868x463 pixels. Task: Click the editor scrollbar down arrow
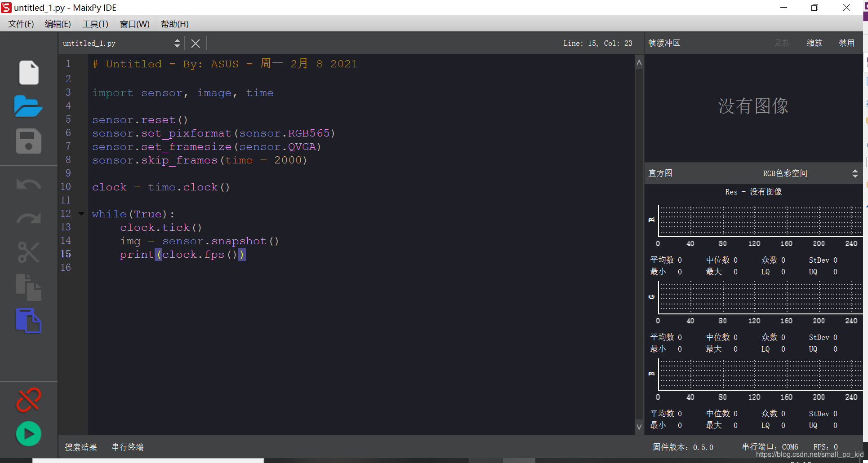pyautogui.click(x=639, y=427)
